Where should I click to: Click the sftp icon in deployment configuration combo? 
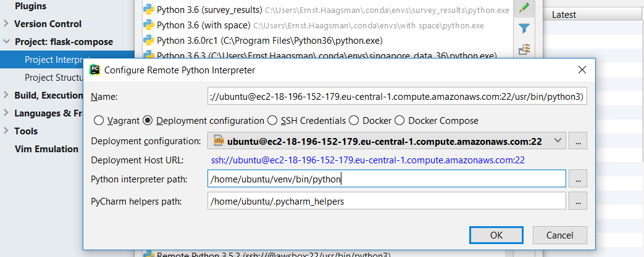point(219,141)
